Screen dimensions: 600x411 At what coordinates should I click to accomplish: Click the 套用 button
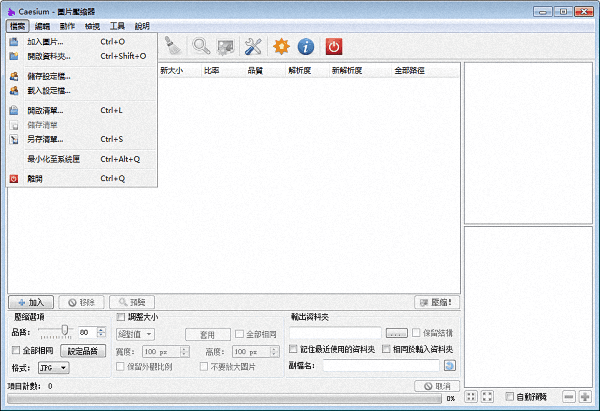[x=208, y=335]
